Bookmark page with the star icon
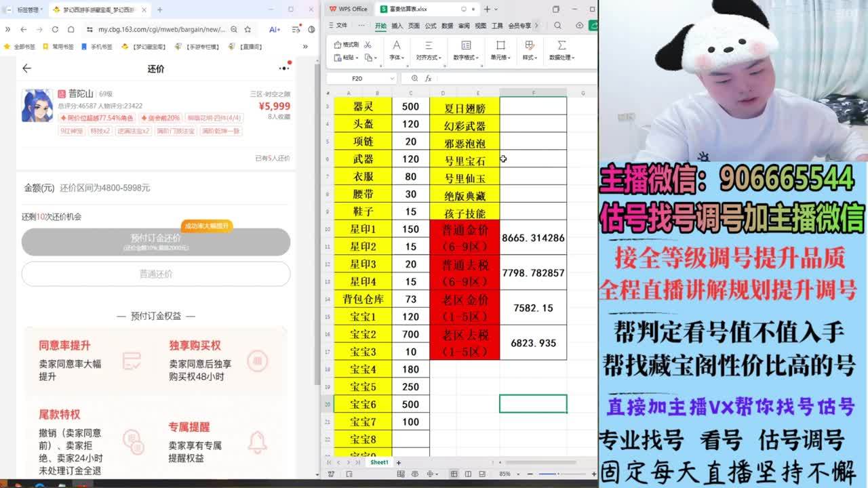 248,30
